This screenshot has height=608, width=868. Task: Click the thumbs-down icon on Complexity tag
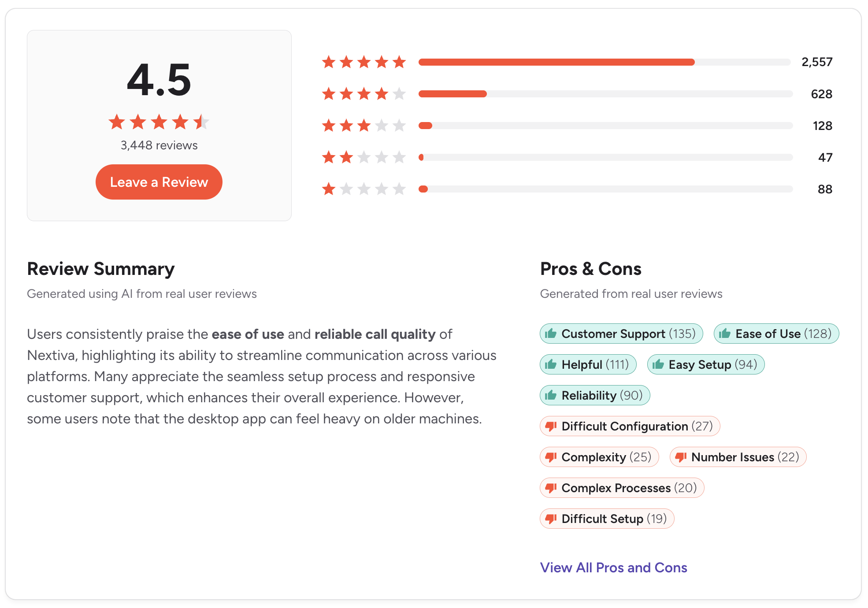(552, 457)
